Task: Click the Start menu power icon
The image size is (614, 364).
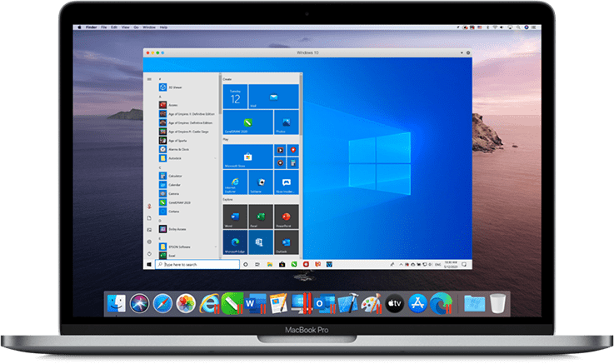Action: pyautogui.click(x=149, y=253)
